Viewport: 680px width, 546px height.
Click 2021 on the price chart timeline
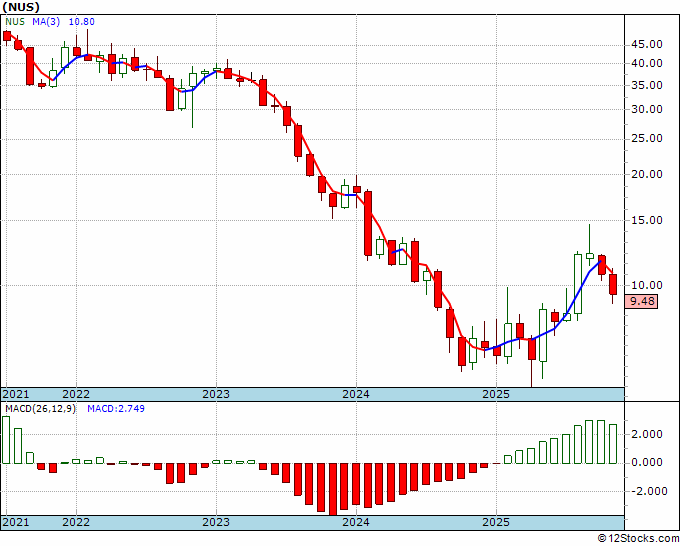16,394
